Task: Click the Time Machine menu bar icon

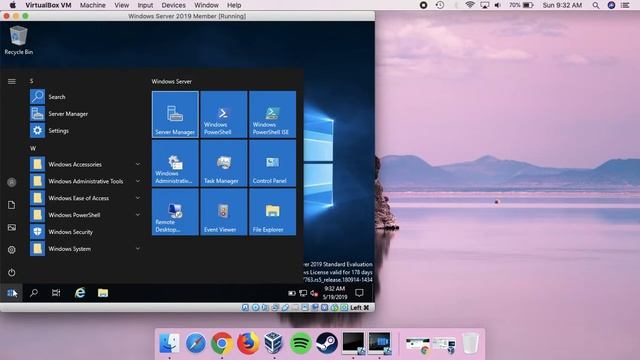Action: click(x=440, y=5)
